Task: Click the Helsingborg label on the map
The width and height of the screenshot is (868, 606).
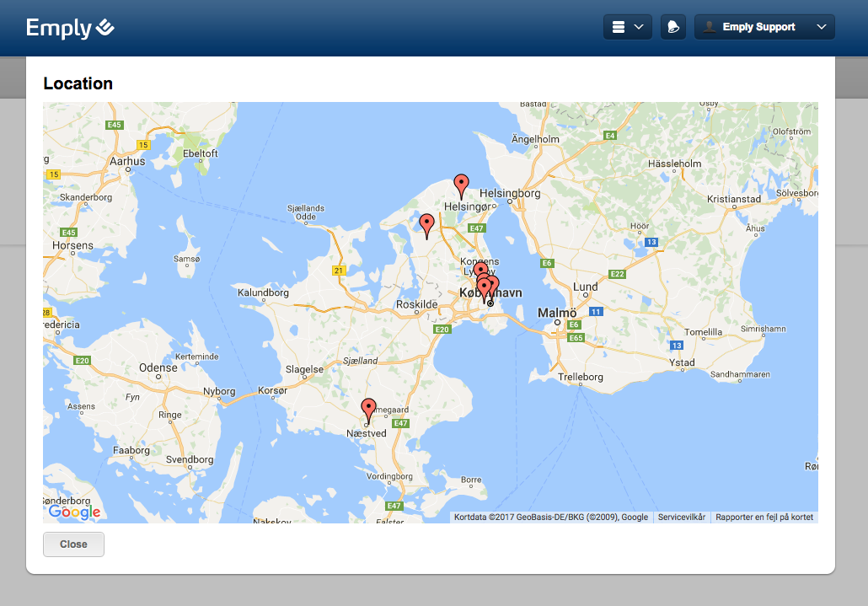Action: click(x=510, y=194)
